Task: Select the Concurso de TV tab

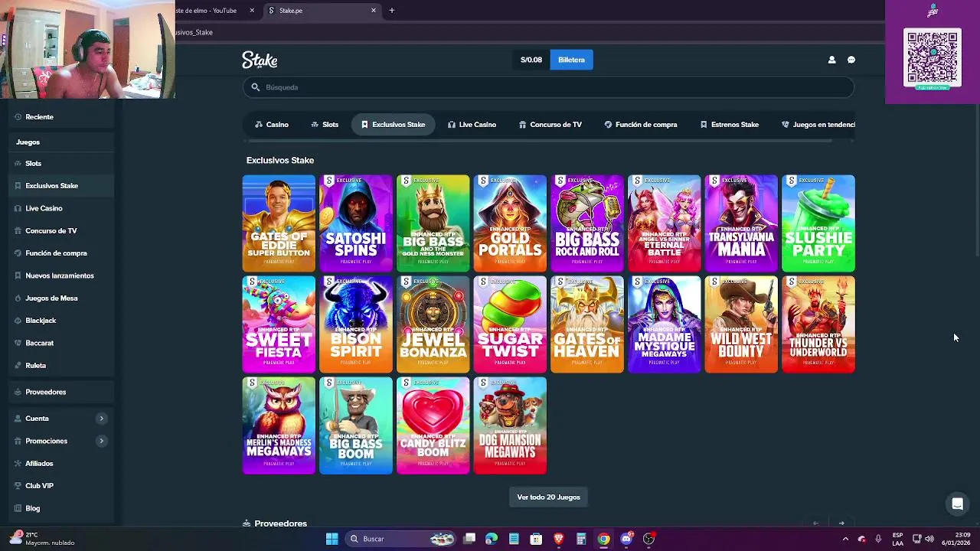Action: (550, 125)
